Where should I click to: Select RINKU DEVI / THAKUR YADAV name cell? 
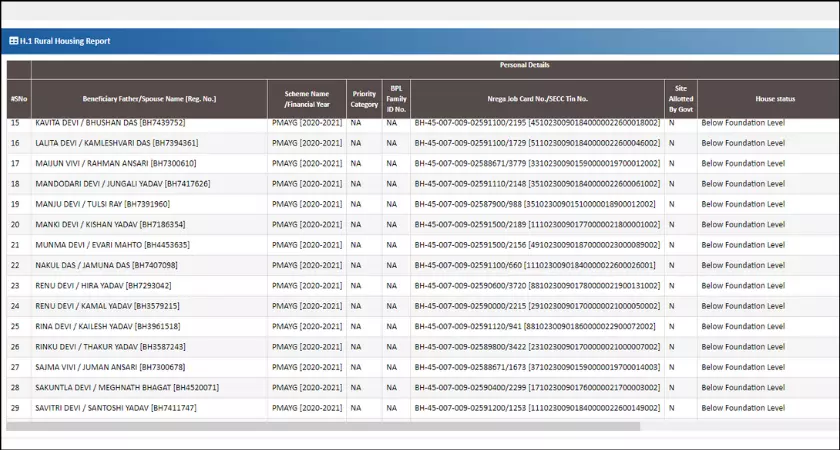[110, 347]
